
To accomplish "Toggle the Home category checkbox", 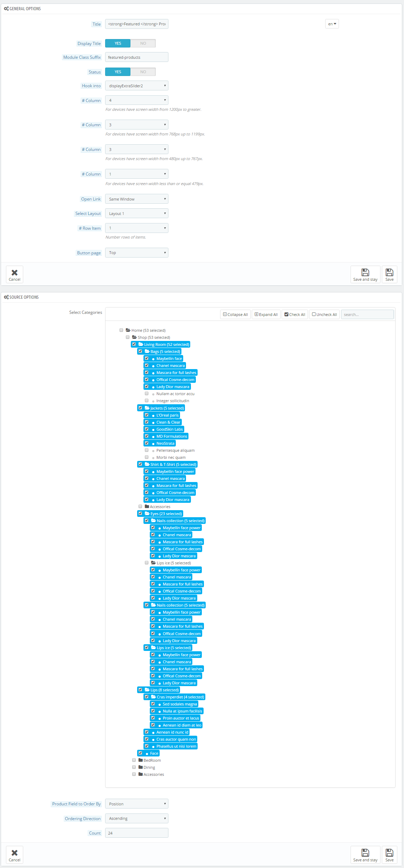I will 121,330.
